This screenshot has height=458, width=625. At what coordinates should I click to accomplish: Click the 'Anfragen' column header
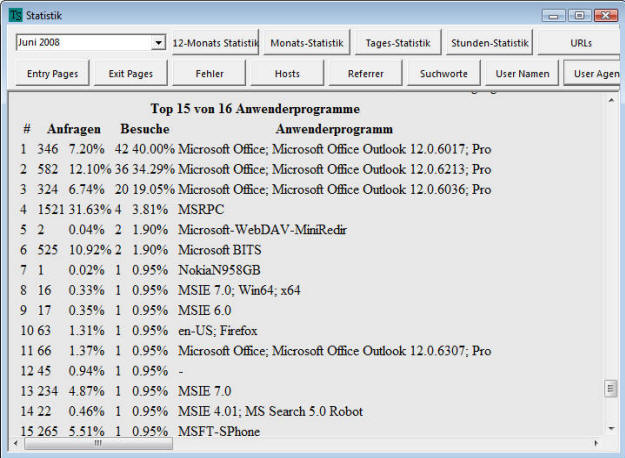click(x=74, y=129)
